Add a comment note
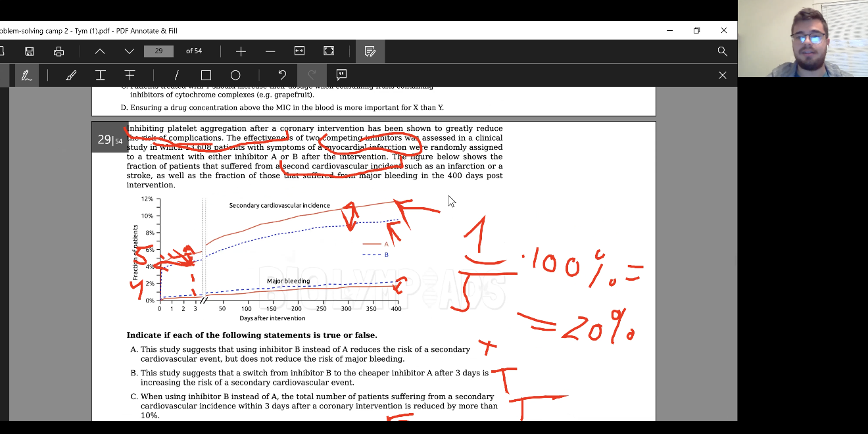 (341, 75)
